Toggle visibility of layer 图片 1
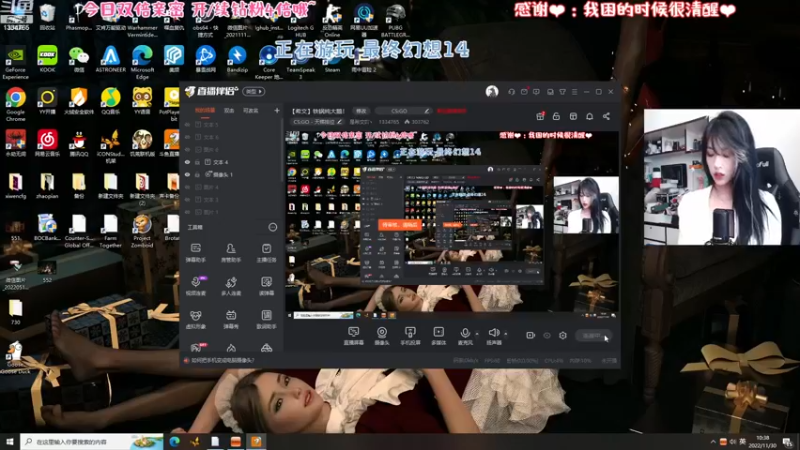The image size is (800, 450). tap(187, 212)
